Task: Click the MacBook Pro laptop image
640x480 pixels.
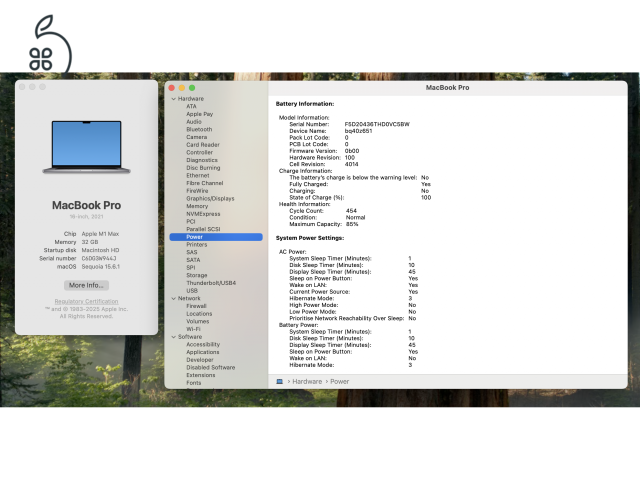Action: (87, 147)
